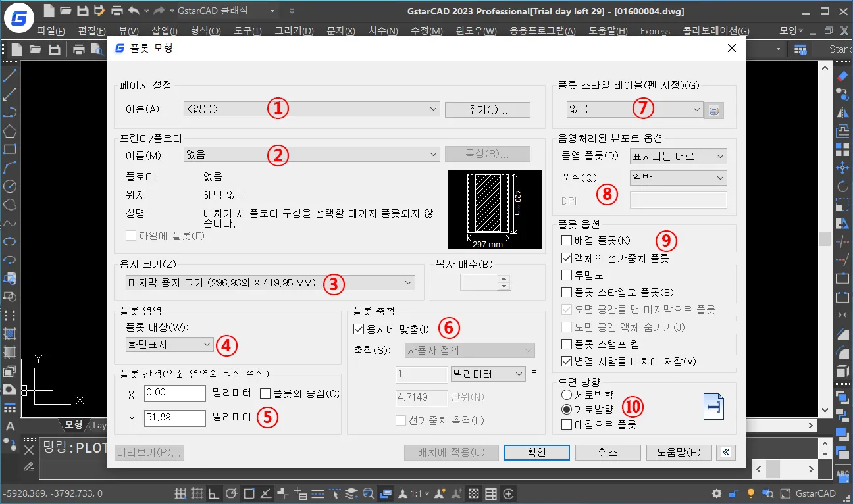
Task: Switch to the 모형 tab
Action: click(74, 425)
